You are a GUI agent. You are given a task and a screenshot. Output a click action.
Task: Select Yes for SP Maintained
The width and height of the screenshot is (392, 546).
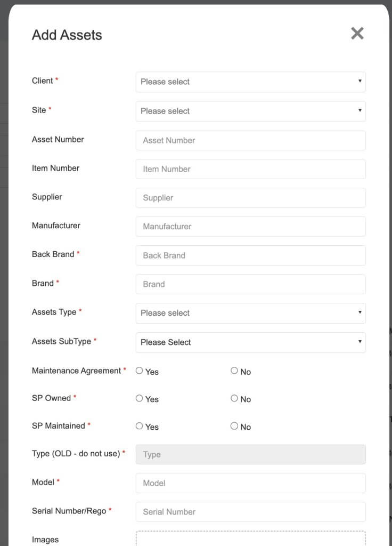point(139,426)
